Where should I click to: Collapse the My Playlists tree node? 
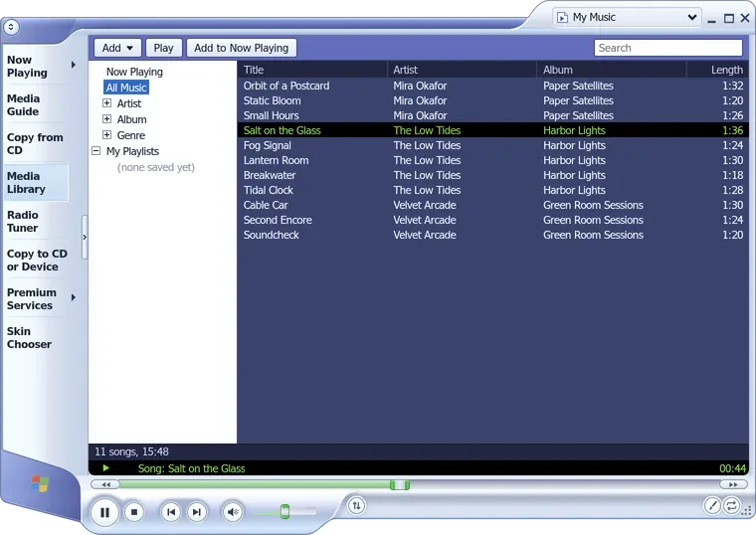pyautogui.click(x=95, y=151)
